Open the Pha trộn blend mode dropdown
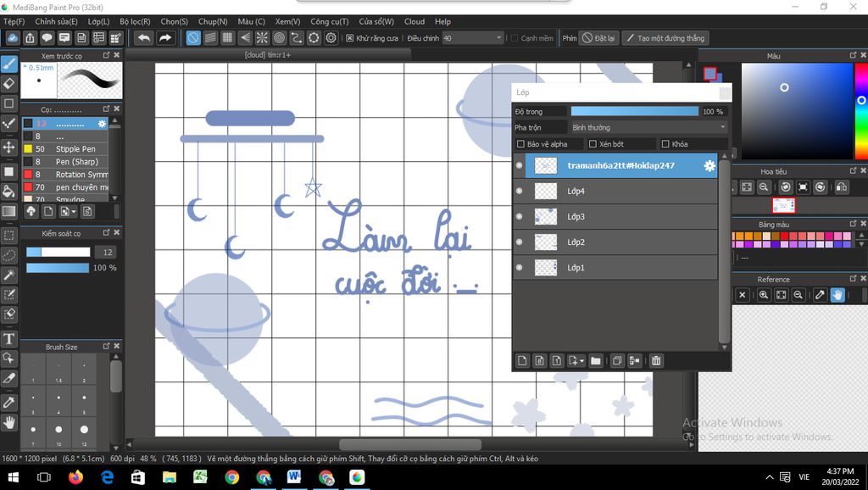Viewport: 868px width, 490px height. click(x=648, y=127)
